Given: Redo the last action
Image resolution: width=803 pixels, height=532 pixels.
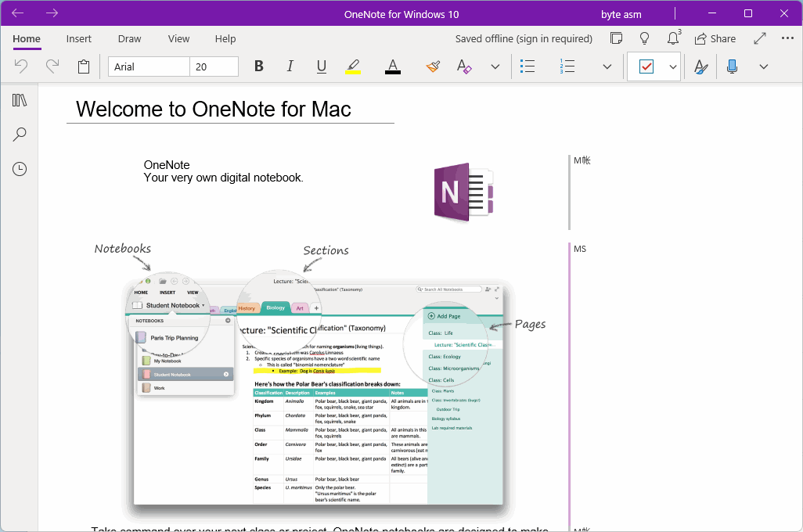Looking at the screenshot, I should pos(52,66).
